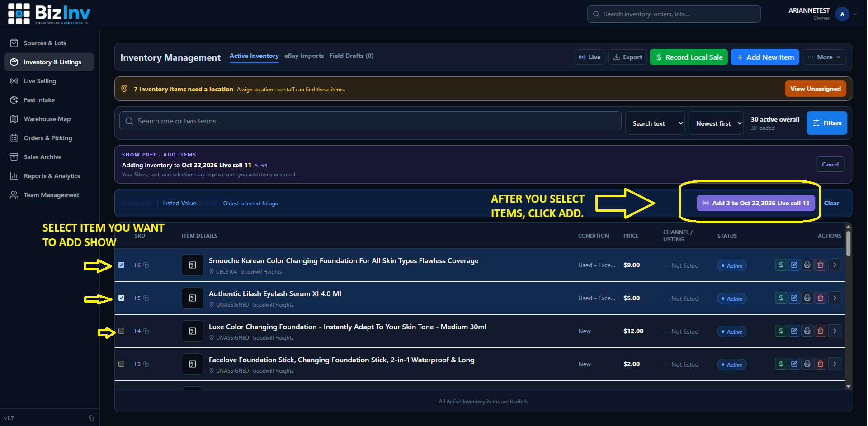Click the Clear selection link
Image resolution: width=868 pixels, height=426 pixels.
831,203
